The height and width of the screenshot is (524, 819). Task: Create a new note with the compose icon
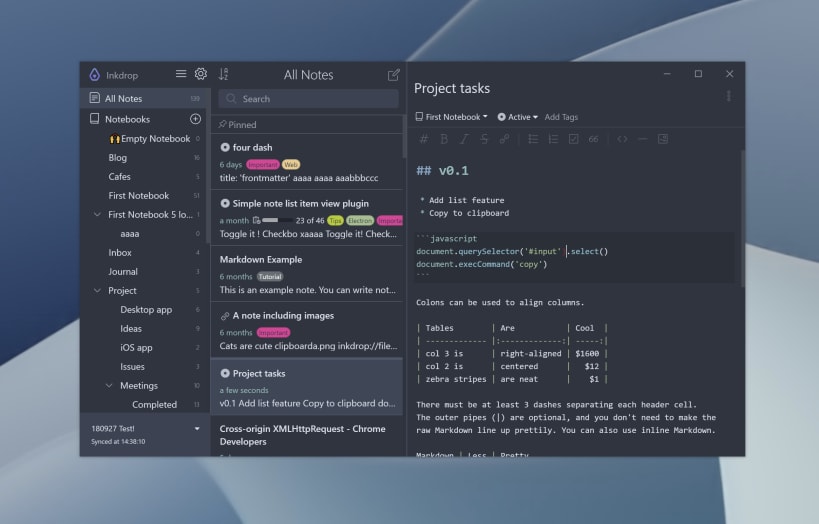393,75
